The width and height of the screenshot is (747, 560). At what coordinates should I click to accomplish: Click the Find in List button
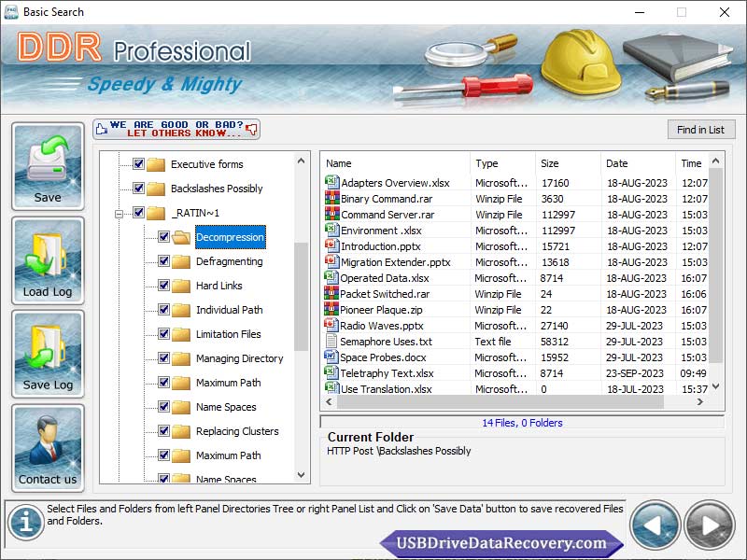700,130
